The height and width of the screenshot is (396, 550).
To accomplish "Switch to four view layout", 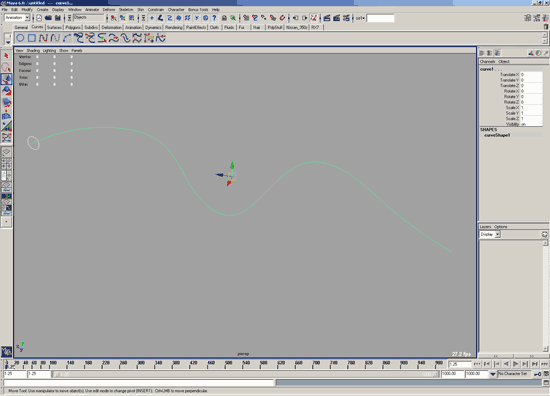I will pyautogui.click(x=6, y=163).
